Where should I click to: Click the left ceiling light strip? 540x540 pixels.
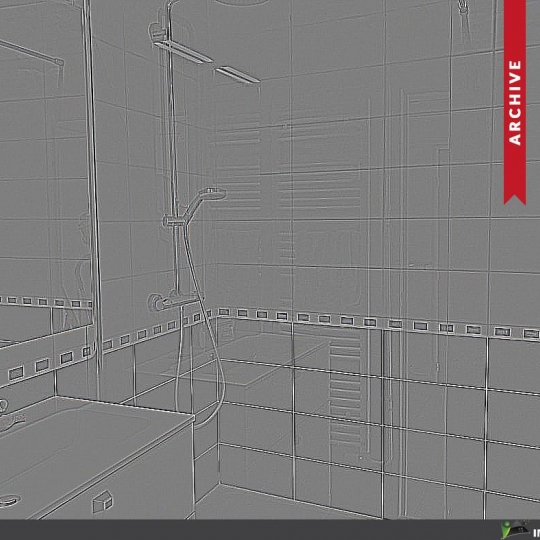pos(183,52)
